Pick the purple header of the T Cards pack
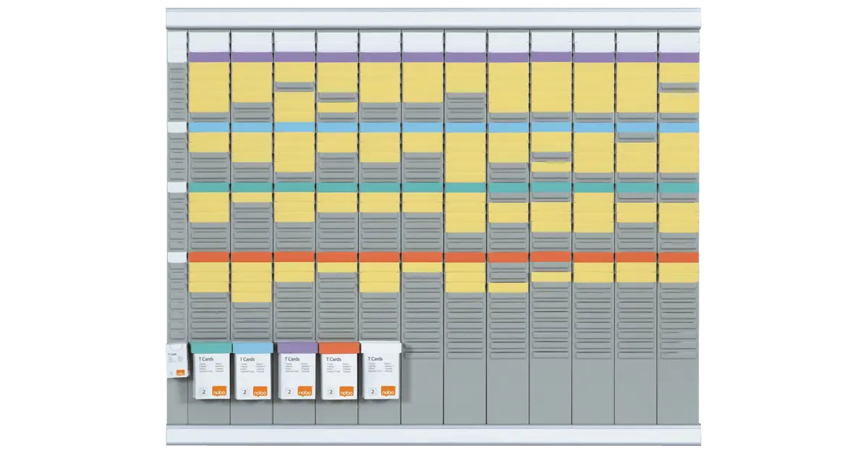The height and width of the screenshot is (456, 868). click(x=297, y=347)
